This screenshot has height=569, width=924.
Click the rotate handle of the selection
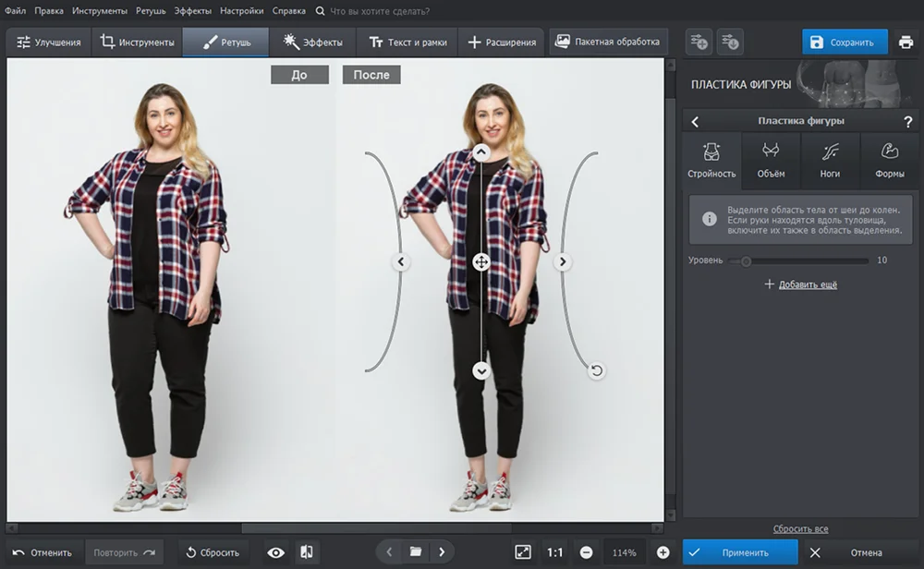[596, 370]
